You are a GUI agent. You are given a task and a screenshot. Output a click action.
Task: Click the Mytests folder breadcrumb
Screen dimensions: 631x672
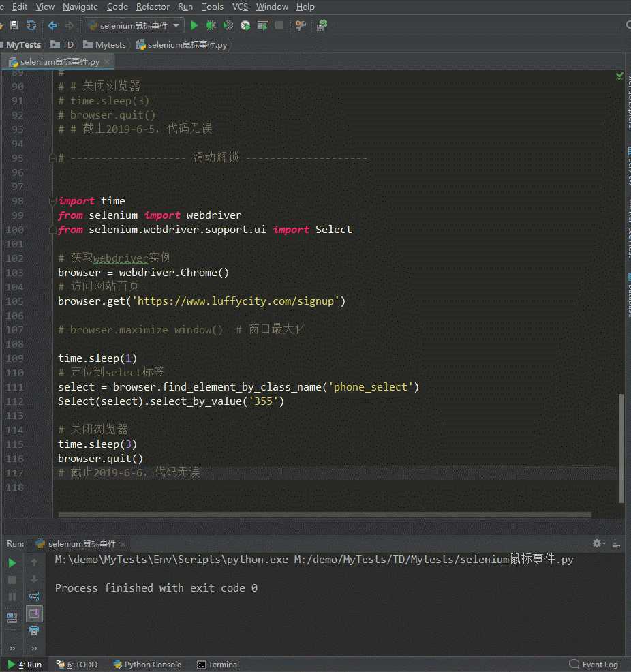point(104,44)
